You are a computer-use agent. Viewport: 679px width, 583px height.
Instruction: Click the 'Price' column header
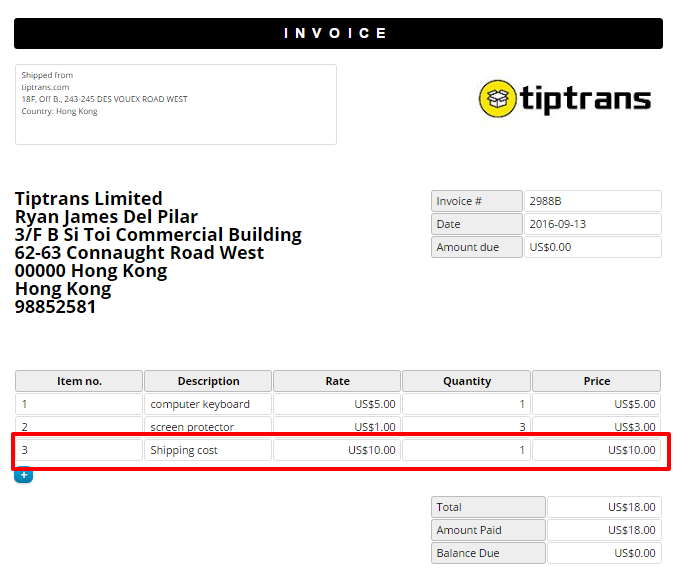[x=596, y=381]
